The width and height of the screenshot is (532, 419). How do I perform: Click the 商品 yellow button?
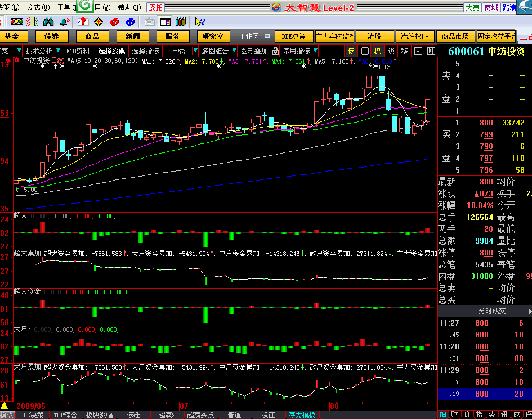[92, 36]
